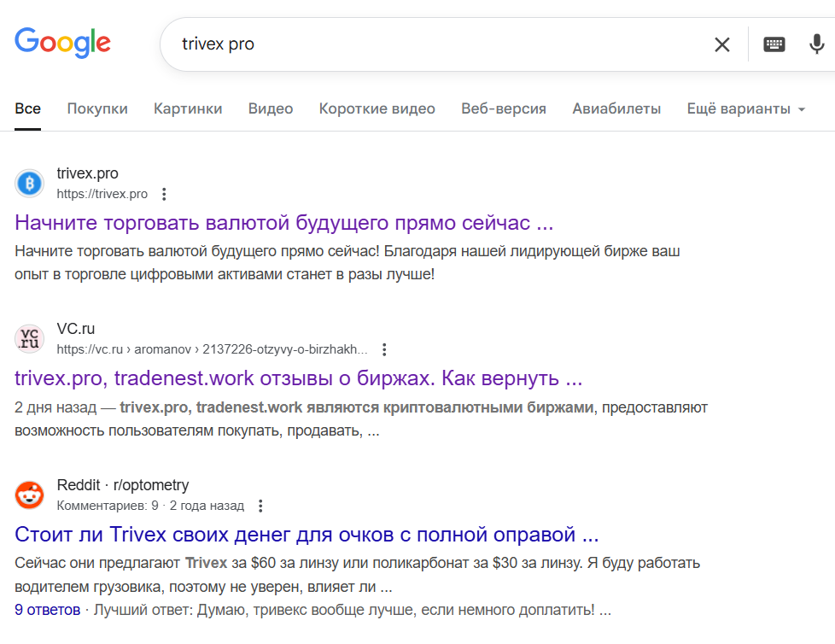This screenshot has height=644, width=835.
Task: Open more options for trivex.pro result
Action: click(164, 195)
